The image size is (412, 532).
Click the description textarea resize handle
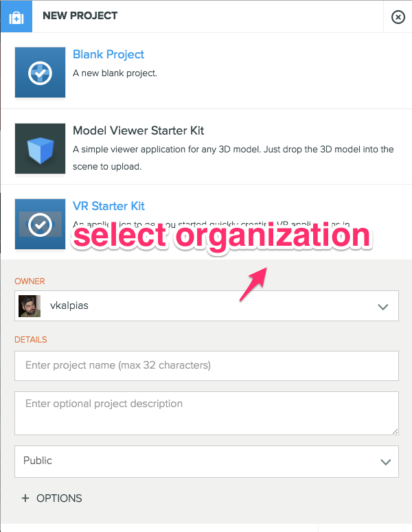coord(395,430)
